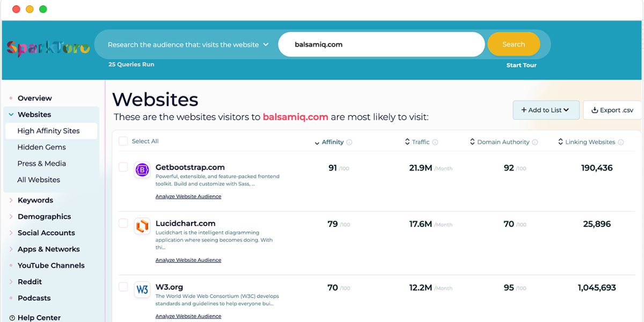Sort by Domain Authority column arrows

[472, 142]
